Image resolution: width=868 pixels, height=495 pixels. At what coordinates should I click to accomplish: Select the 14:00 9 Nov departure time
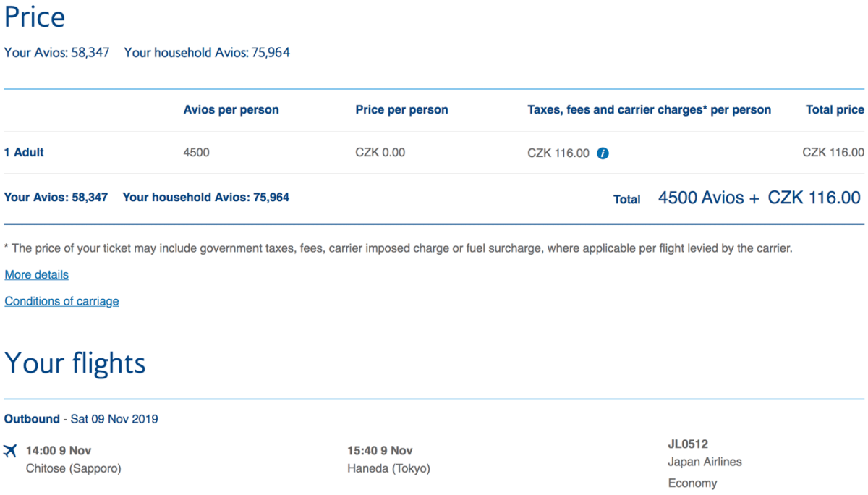pyautogui.click(x=59, y=451)
